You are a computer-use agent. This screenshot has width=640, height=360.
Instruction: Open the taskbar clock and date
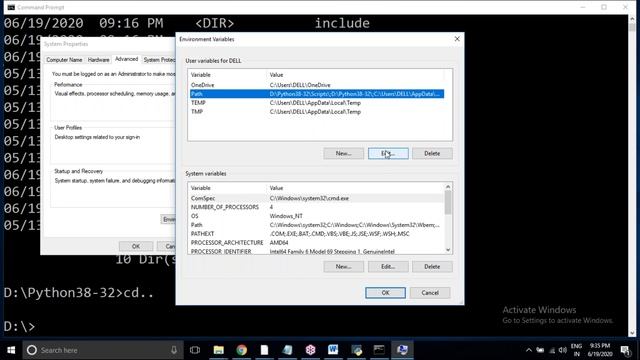[x=600, y=350]
